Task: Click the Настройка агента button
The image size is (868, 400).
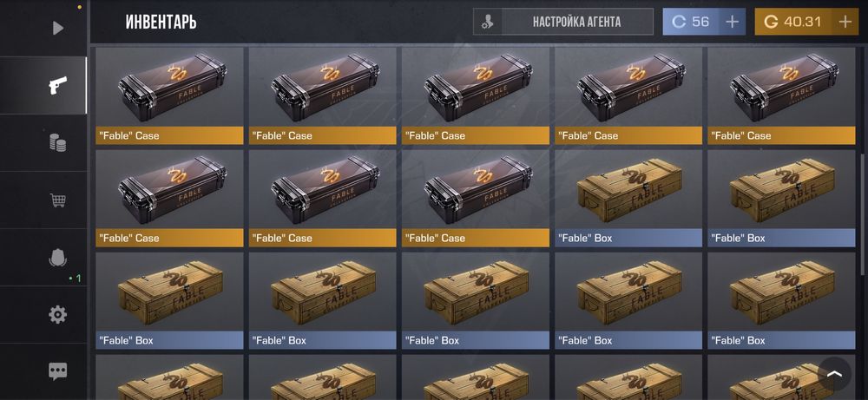Action: point(576,23)
